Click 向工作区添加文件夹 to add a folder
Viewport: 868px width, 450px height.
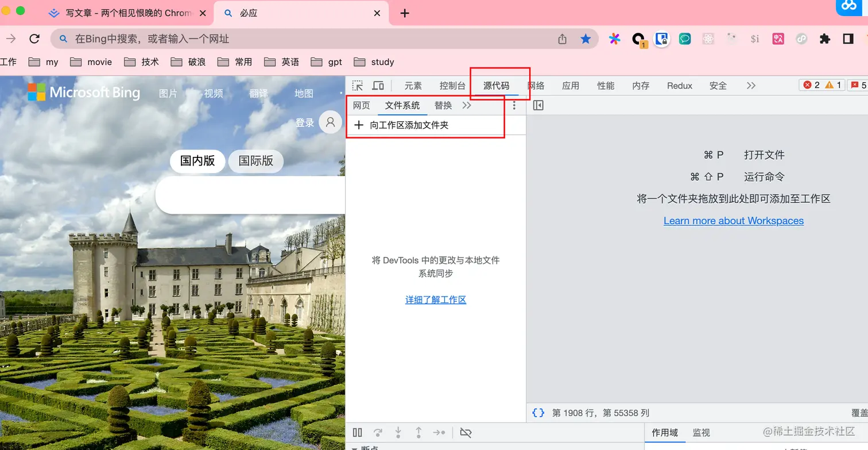401,125
